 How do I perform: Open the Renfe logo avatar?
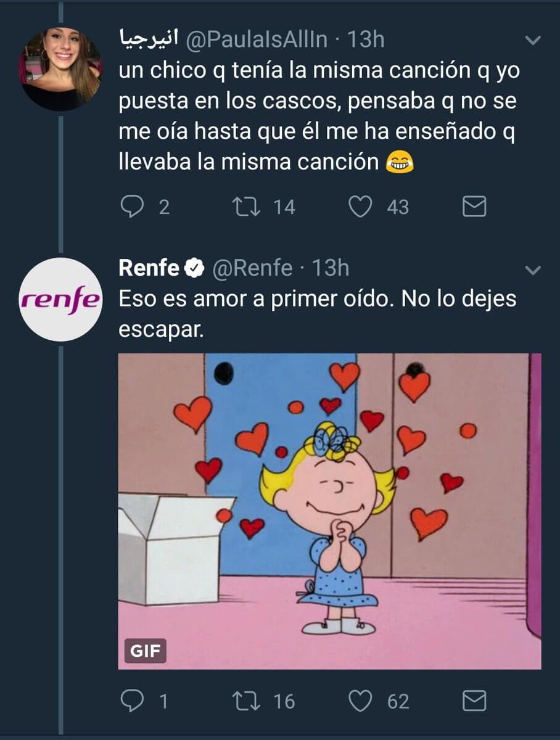60,300
